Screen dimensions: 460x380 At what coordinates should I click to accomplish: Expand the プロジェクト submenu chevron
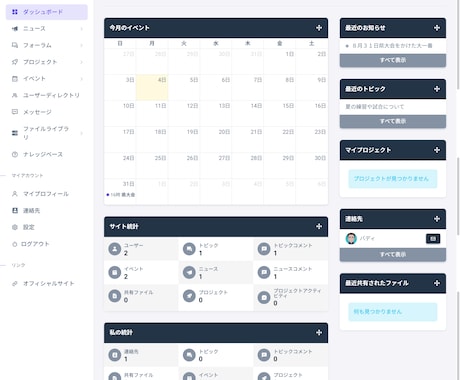[x=82, y=62]
